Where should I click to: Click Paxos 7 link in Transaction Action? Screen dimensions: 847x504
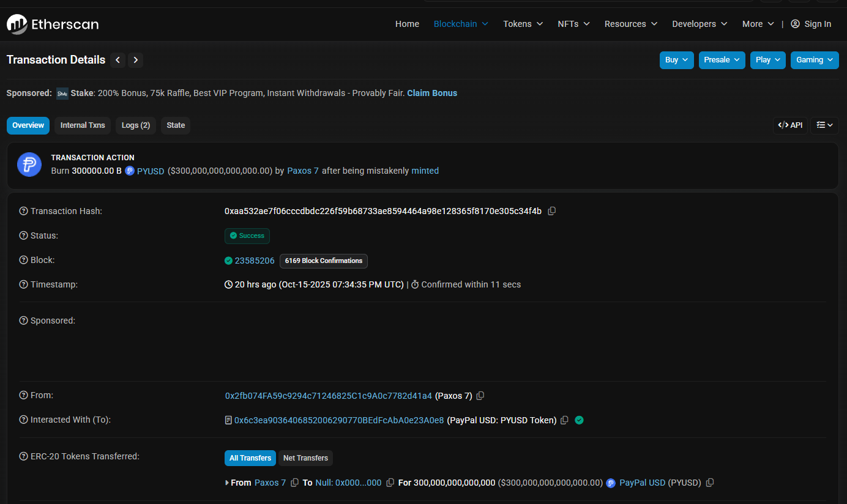tap(303, 171)
